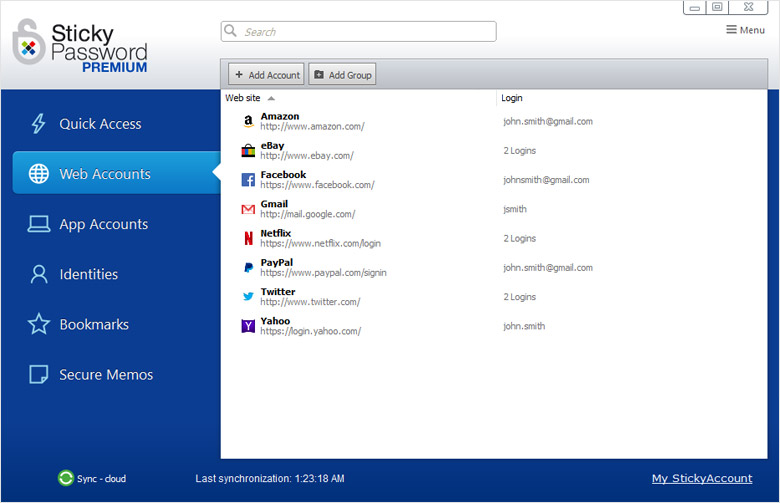780x503 pixels.
Task: Click Yahoo login john.smith
Action: (x=524, y=326)
